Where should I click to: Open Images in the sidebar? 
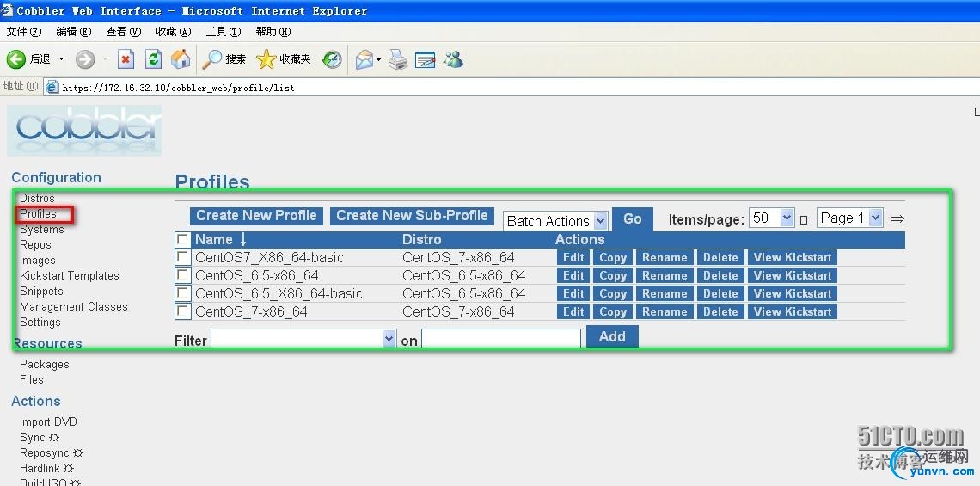tap(38, 260)
